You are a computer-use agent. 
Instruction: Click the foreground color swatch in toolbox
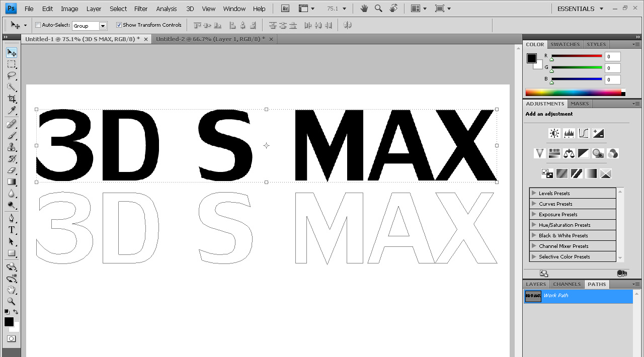pyautogui.click(x=9, y=322)
